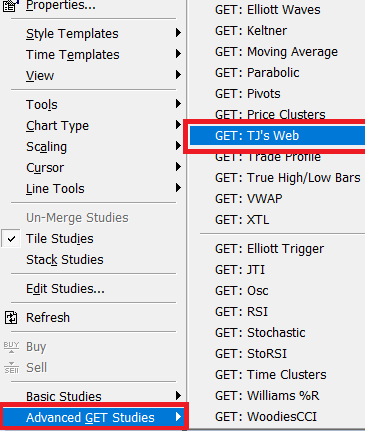Image resolution: width=365 pixels, height=431 pixels.
Task: Choose GET: WoodiesCCI
Action: 266,417
